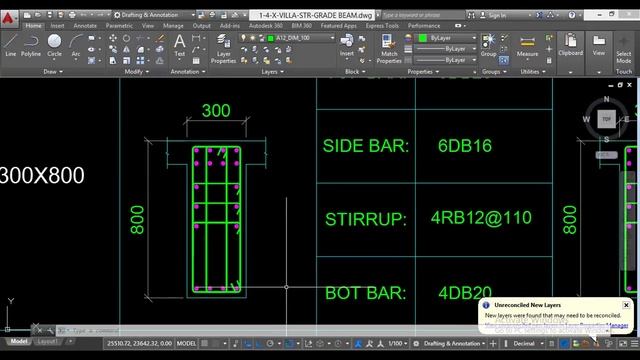The image size is (640, 360).
Task: Click the Group tool
Action: pyautogui.click(x=488, y=45)
